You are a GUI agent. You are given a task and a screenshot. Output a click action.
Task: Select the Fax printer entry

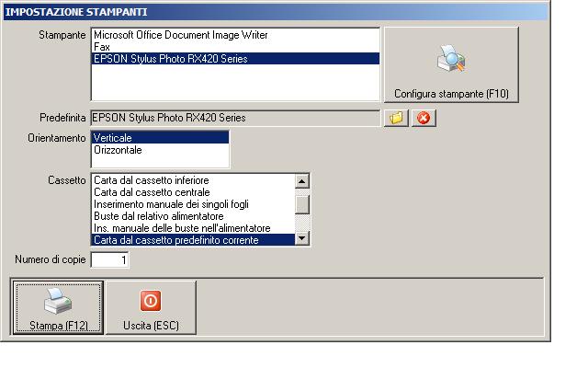[235, 47]
